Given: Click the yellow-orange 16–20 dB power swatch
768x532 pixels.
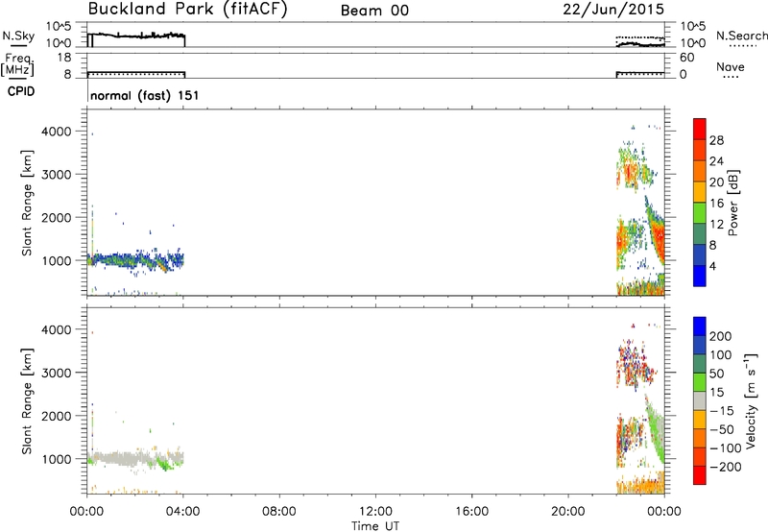Looking at the screenshot, I should (700, 191).
